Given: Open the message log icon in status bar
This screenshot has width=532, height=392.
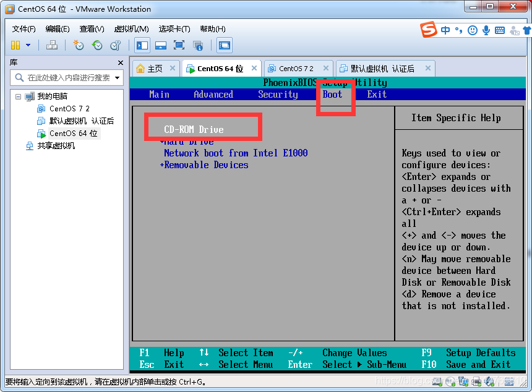Looking at the screenshot, I should tap(508, 381).
